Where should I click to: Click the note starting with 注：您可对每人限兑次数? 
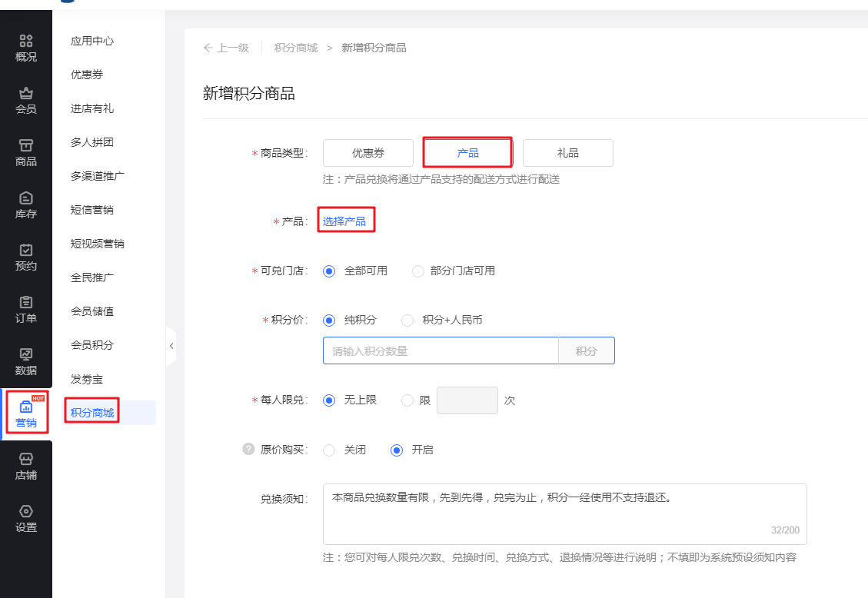point(560,557)
